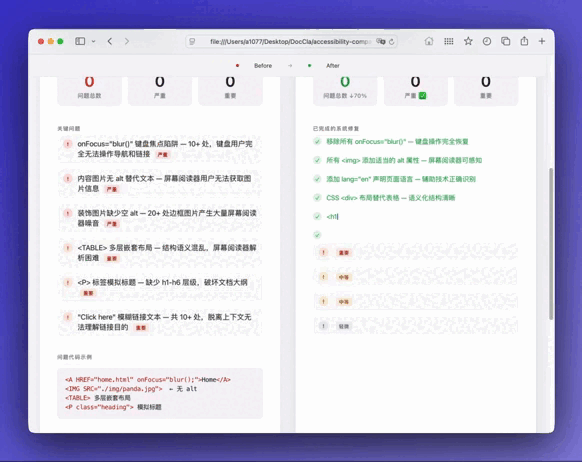Click the 问题总数 ↓70% card in the After panel

click(x=345, y=90)
